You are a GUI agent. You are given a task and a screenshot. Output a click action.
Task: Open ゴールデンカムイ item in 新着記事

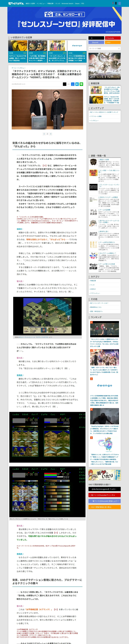pyautogui.click(x=104, y=90)
